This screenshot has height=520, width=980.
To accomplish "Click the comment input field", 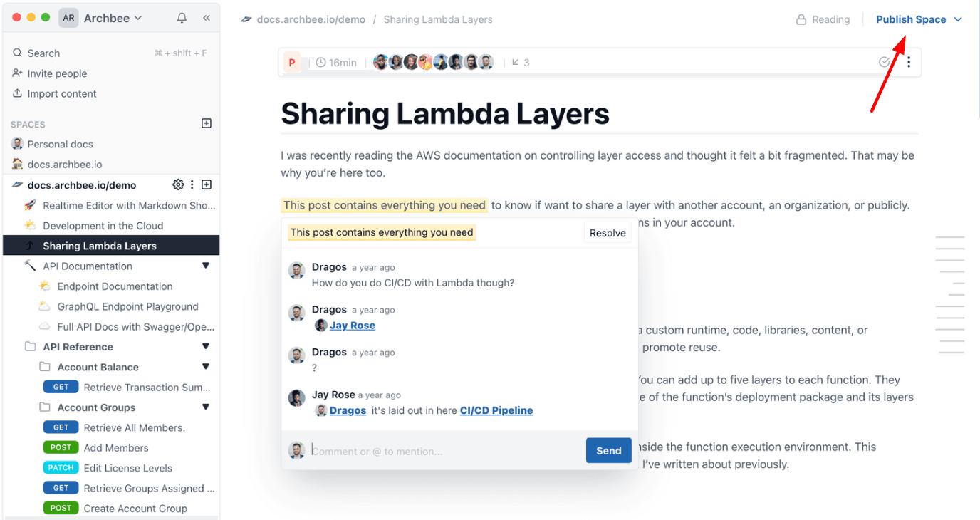I will coord(445,451).
